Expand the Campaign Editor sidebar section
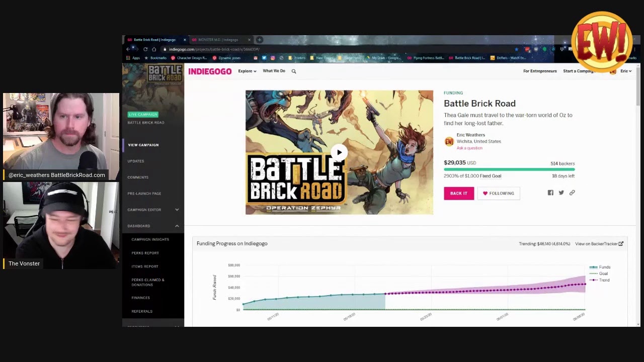Screen dimensions: 644x362 (177, 210)
